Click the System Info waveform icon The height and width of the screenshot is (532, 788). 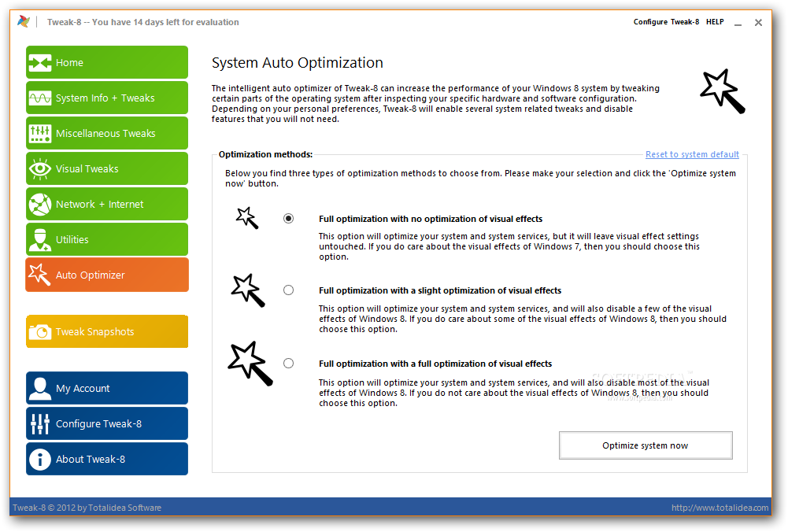(x=39, y=98)
